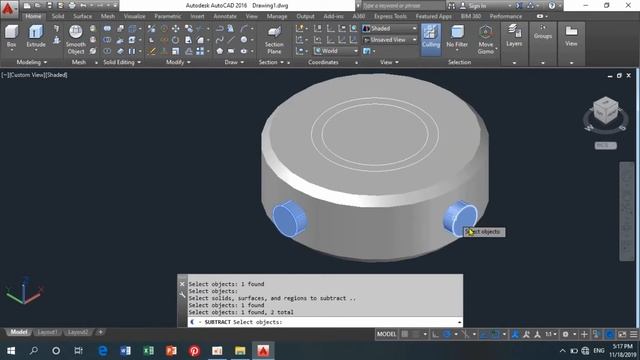Select the Polygon tool in Draw panel
This screenshot has width=640, height=360.
(x=220, y=51)
